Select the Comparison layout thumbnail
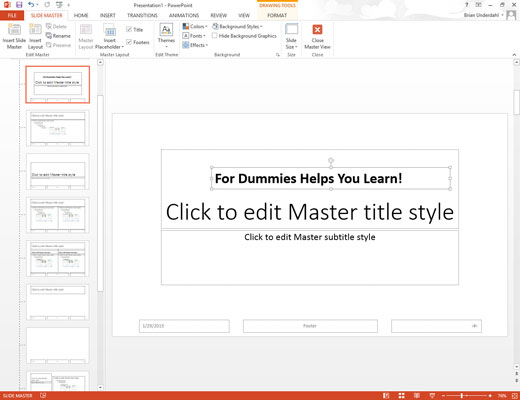The height and width of the screenshot is (400, 520). point(58,258)
